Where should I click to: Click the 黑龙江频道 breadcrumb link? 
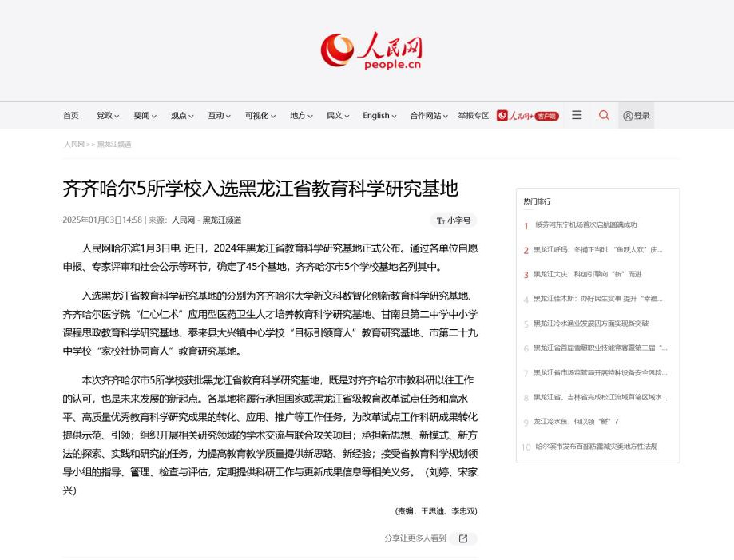(x=114, y=145)
